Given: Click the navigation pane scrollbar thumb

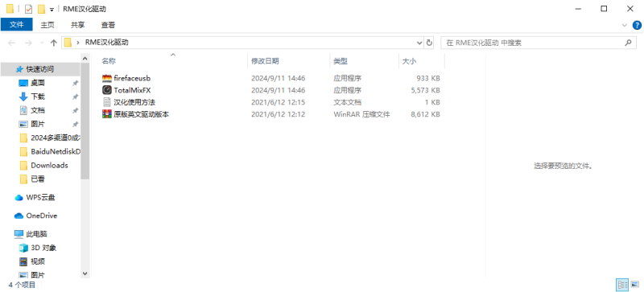Looking at the screenshot, I should tap(85, 121).
